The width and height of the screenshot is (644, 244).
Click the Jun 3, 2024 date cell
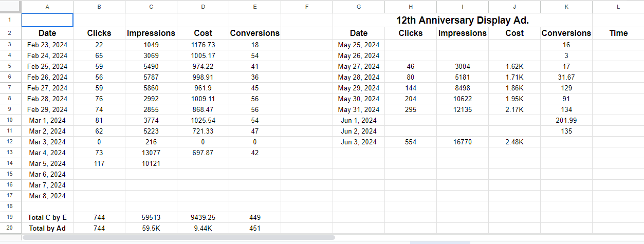point(358,142)
